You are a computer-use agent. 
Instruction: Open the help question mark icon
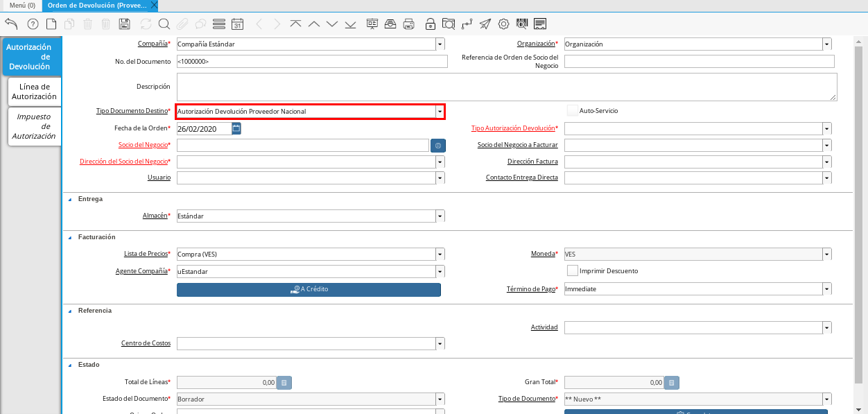tap(33, 24)
